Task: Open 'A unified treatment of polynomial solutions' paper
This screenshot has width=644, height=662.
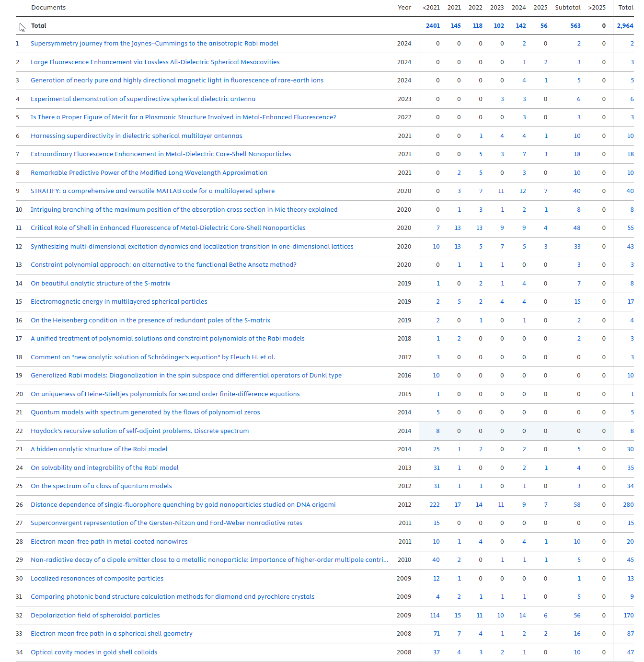Action: [167, 339]
